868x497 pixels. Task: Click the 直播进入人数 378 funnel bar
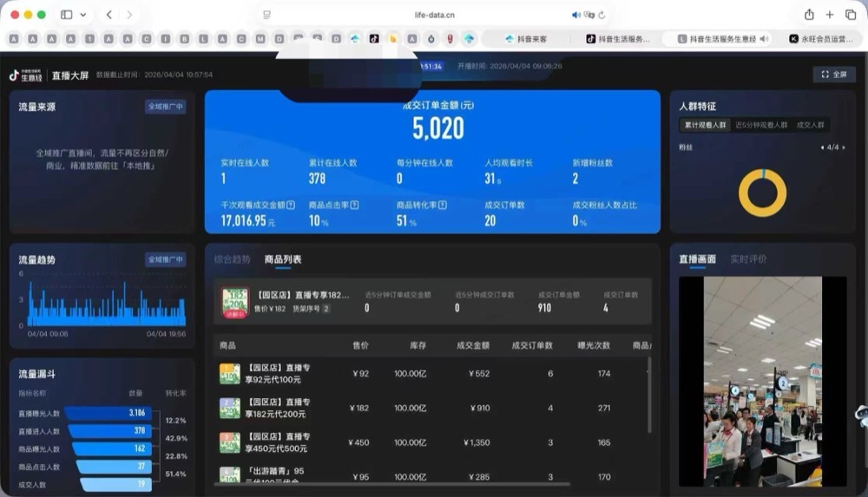109,430
